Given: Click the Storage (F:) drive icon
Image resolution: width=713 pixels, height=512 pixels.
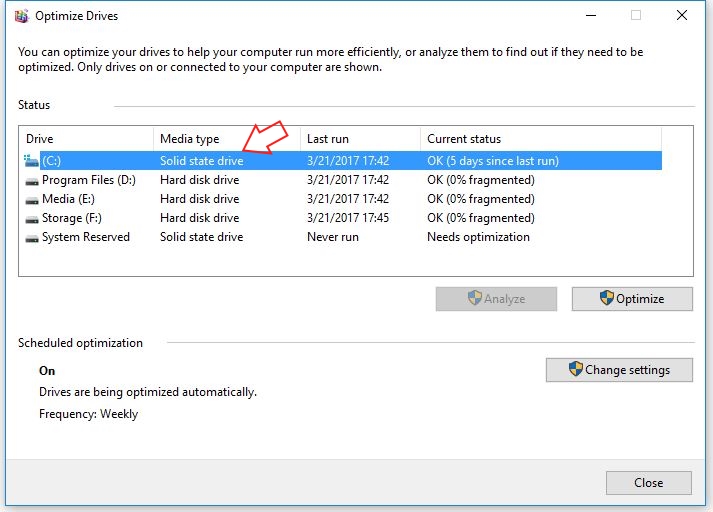Looking at the screenshot, I should pos(32,219).
